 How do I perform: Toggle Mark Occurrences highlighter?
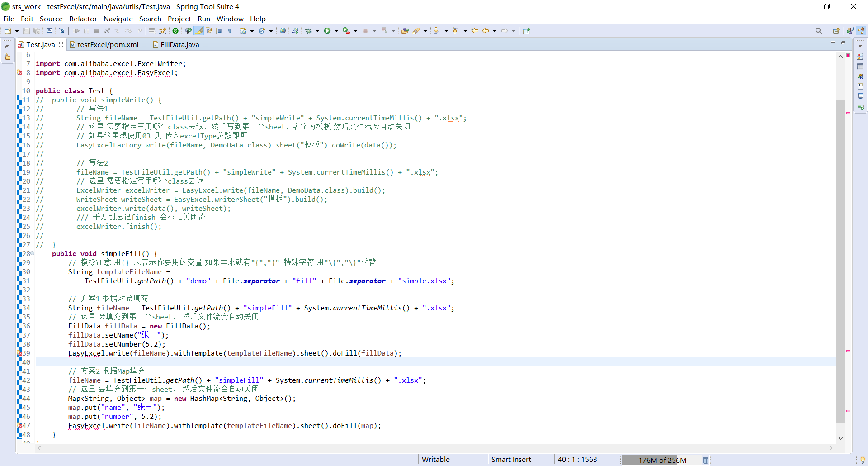coord(198,31)
